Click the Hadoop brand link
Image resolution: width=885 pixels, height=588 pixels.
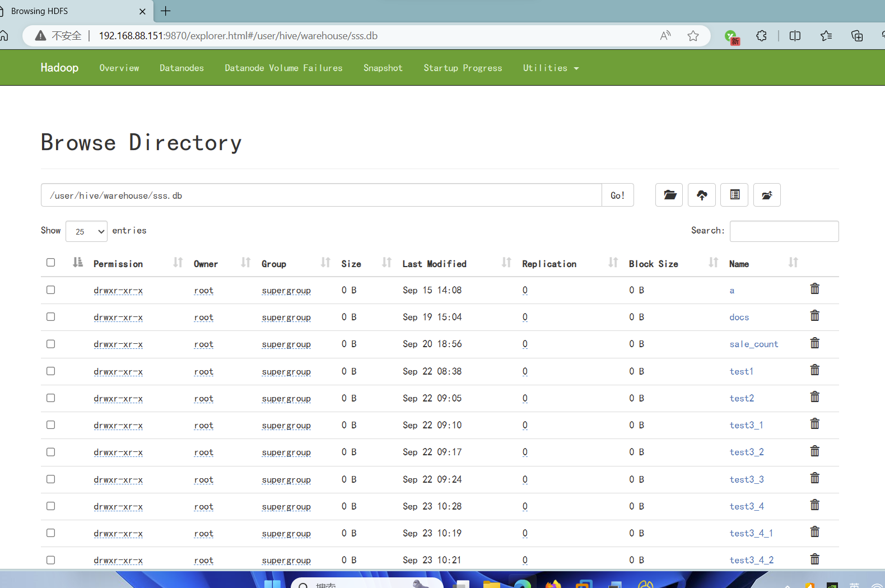pyautogui.click(x=59, y=68)
